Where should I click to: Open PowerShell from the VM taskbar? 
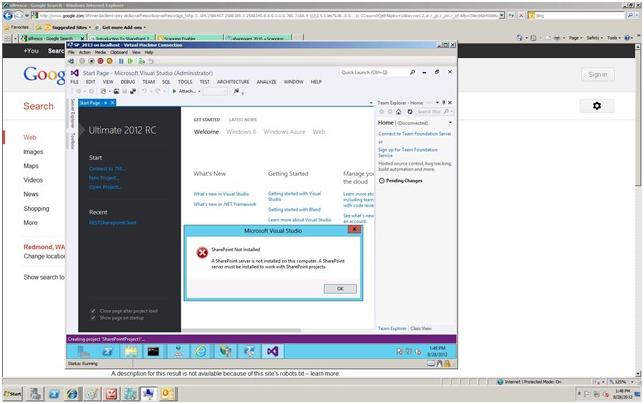pos(108,351)
